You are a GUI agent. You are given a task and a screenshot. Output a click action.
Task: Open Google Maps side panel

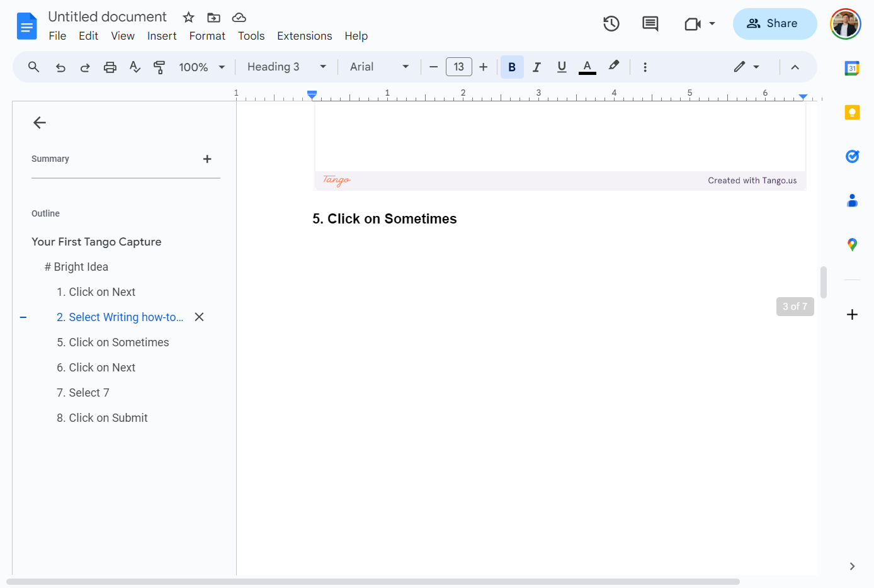[x=852, y=244]
